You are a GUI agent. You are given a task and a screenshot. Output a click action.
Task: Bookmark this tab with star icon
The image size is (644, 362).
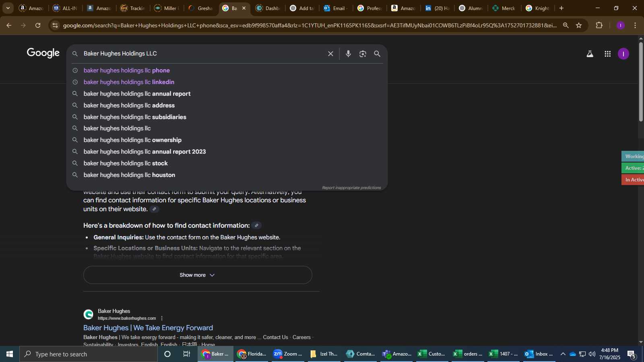coord(579,25)
